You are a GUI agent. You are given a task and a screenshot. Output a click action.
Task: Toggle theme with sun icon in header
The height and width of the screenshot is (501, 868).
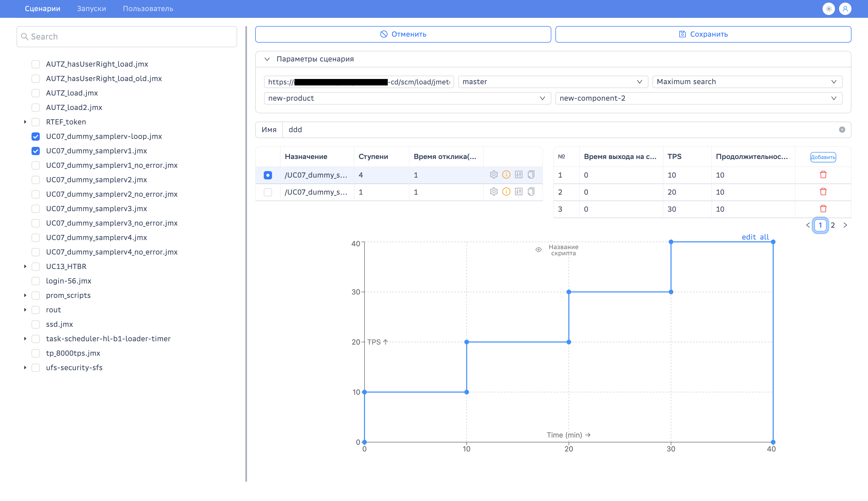click(828, 9)
